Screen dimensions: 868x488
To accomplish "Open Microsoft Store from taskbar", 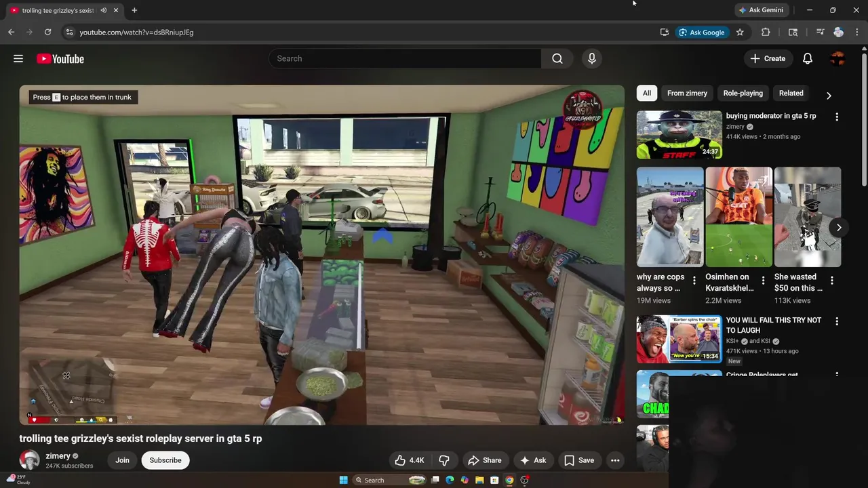I will pyautogui.click(x=494, y=480).
